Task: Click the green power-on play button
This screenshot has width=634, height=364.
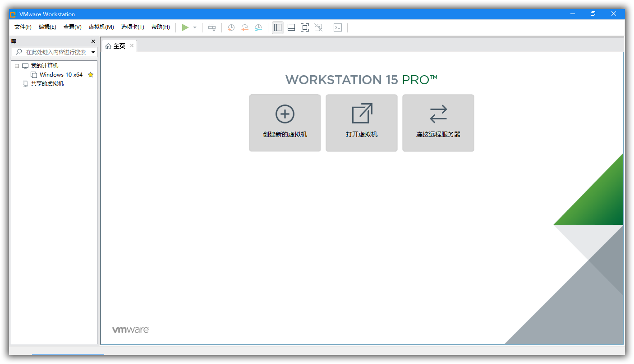Action: pyautogui.click(x=185, y=27)
